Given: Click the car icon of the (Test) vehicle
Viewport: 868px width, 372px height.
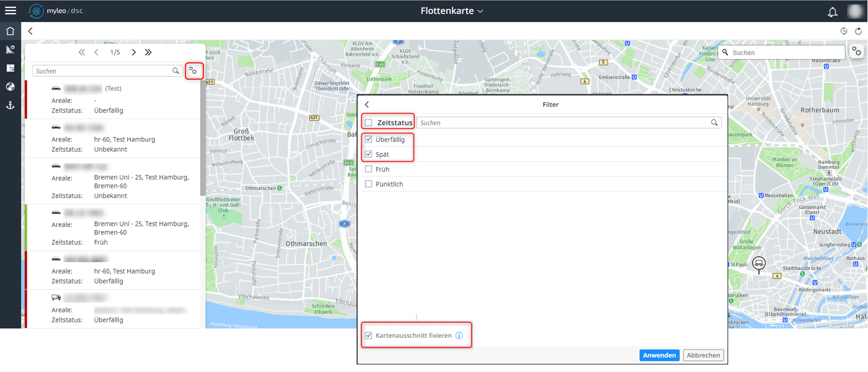Looking at the screenshot, I should pyautogui.click(x=56, y=88).
